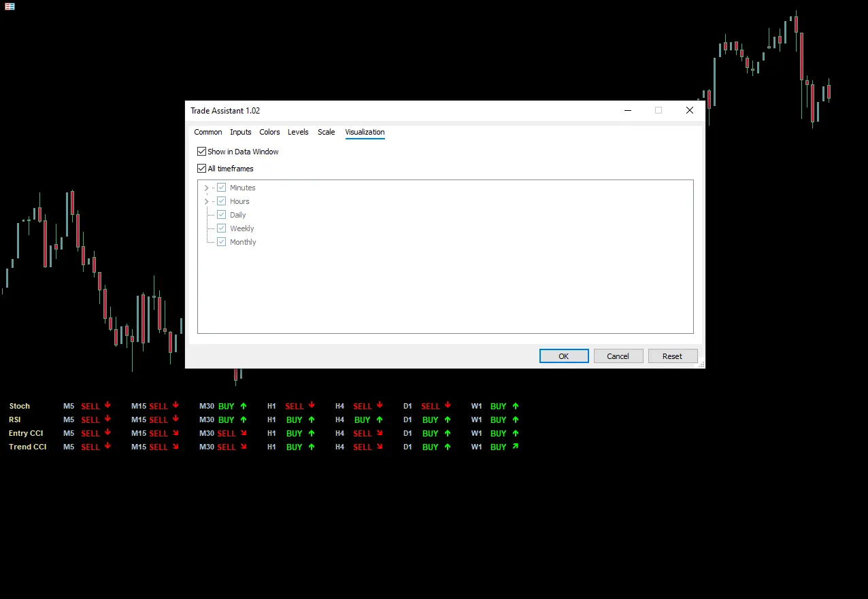Viewport: 868px width, 599px height.
Task: Click the RSI D1 BUY up arrow
Action: 448,420
